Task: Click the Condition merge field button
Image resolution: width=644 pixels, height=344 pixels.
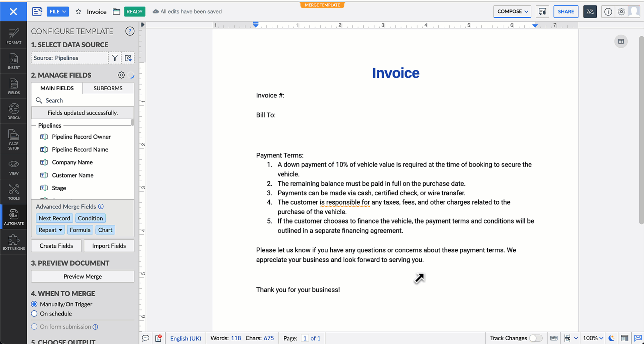Action: tap(91, 218)
